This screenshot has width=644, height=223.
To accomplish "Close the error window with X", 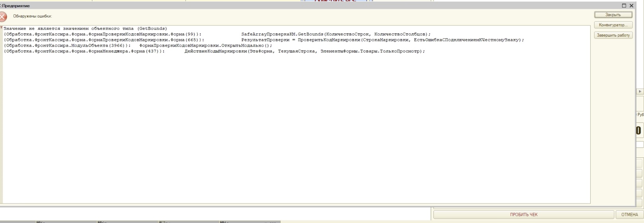I will 631,6.
